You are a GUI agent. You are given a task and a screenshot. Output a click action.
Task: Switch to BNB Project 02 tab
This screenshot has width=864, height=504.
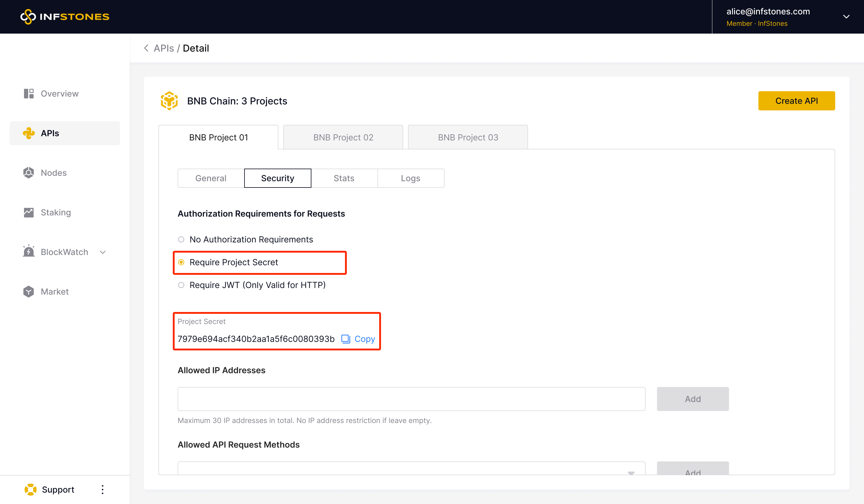coord(343,137)
